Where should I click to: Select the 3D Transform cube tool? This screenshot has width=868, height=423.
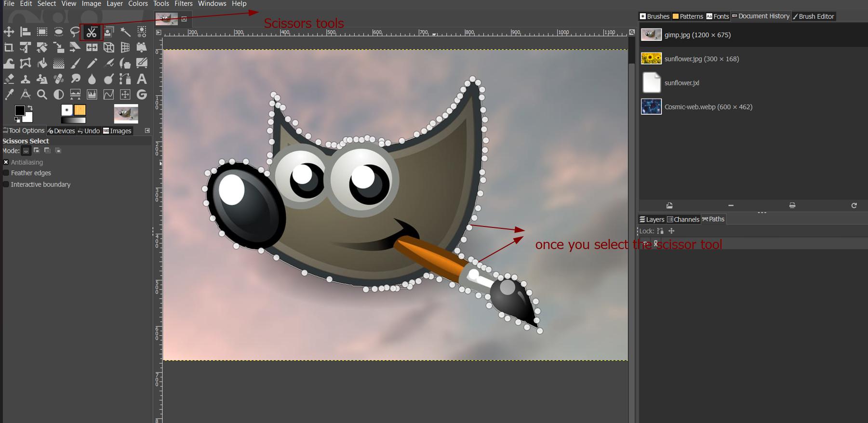[x=108, y=47]
